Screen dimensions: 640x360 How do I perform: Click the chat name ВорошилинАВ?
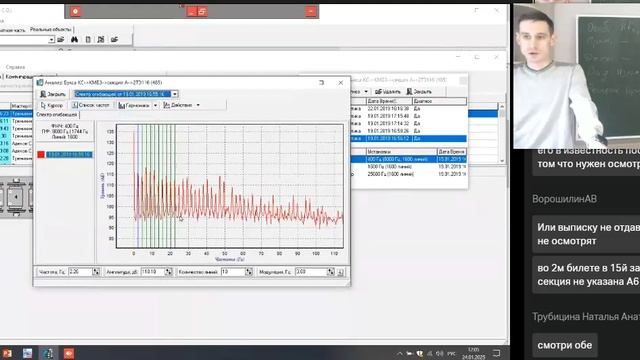(x=564, y=199)
